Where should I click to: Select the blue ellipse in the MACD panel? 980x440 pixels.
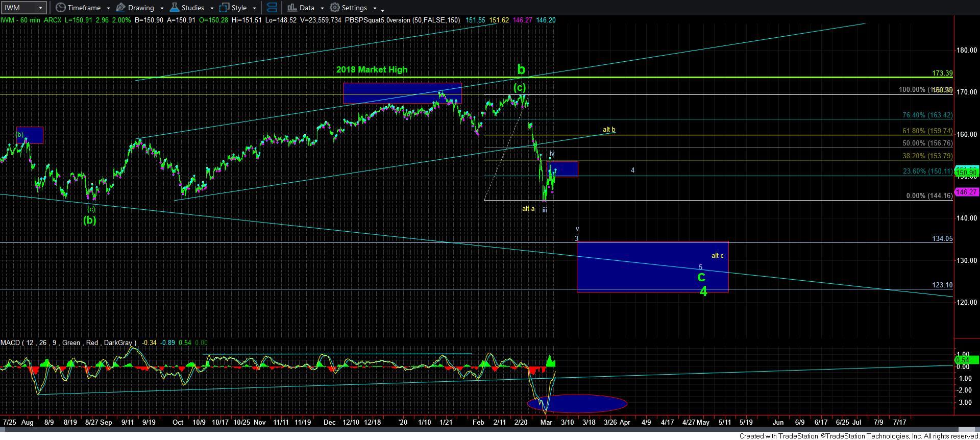[577, 404]
